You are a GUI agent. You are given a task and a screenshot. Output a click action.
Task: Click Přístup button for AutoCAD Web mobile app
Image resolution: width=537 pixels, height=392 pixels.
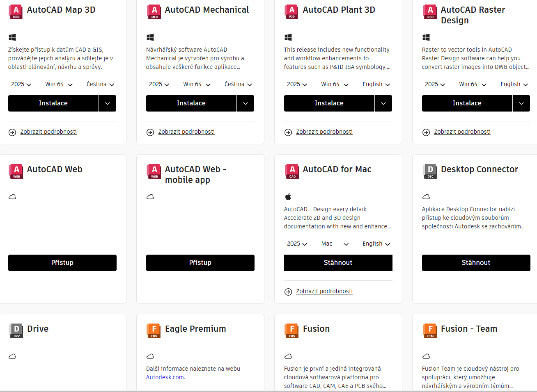pyautogui.click(x=200, y=263)
